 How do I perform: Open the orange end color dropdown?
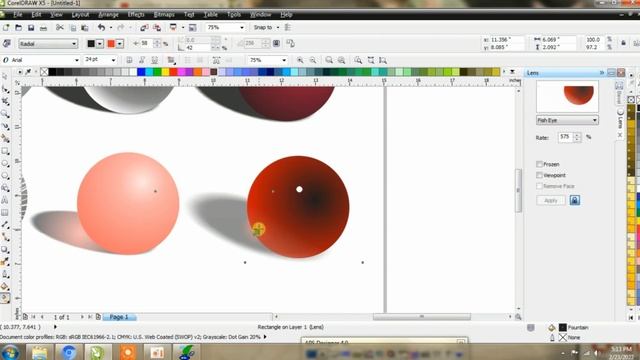click(x=120, y=44)
